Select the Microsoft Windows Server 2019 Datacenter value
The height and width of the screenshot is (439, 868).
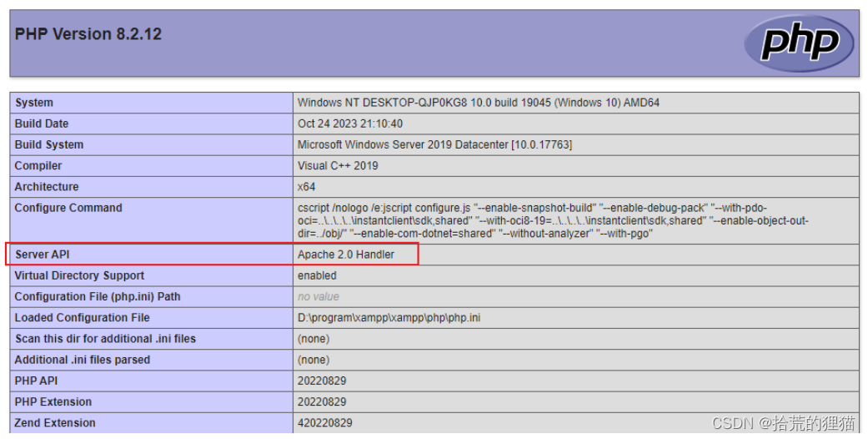(434, 144)
